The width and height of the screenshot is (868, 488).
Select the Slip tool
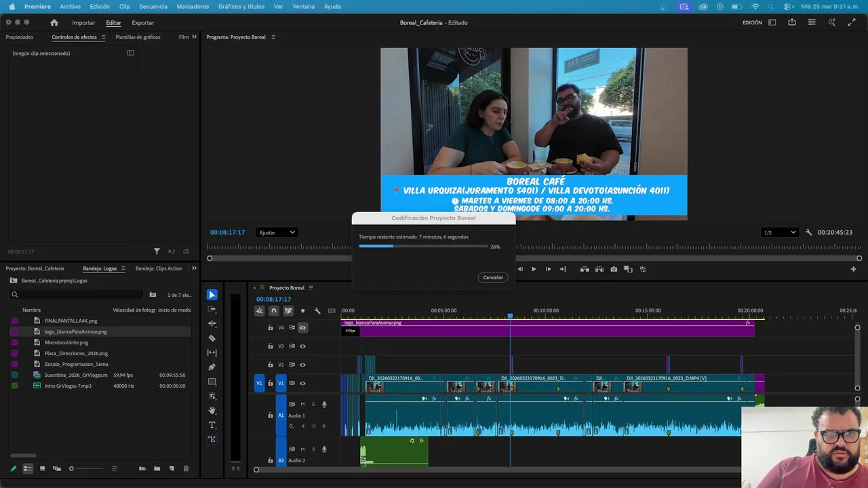tap(212, 352)
